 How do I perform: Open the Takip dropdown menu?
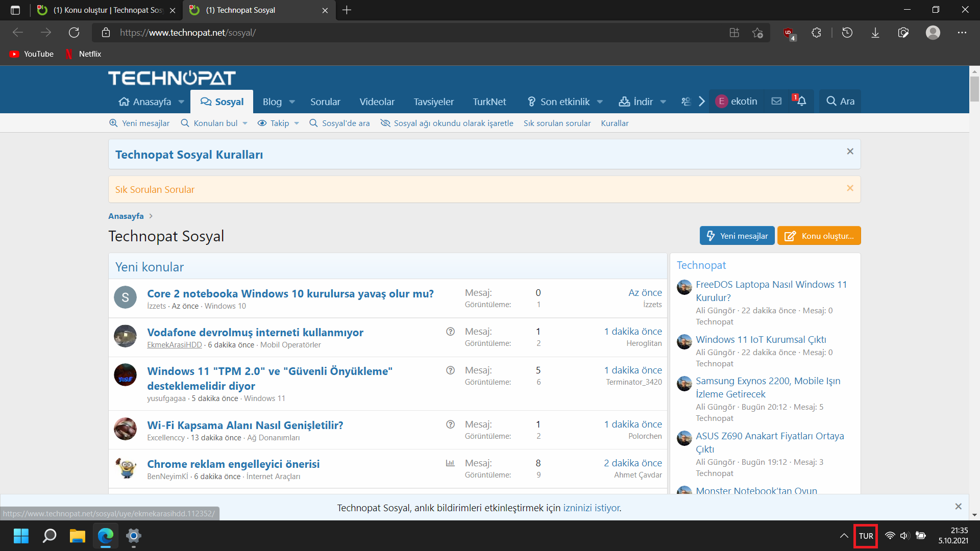297,123
